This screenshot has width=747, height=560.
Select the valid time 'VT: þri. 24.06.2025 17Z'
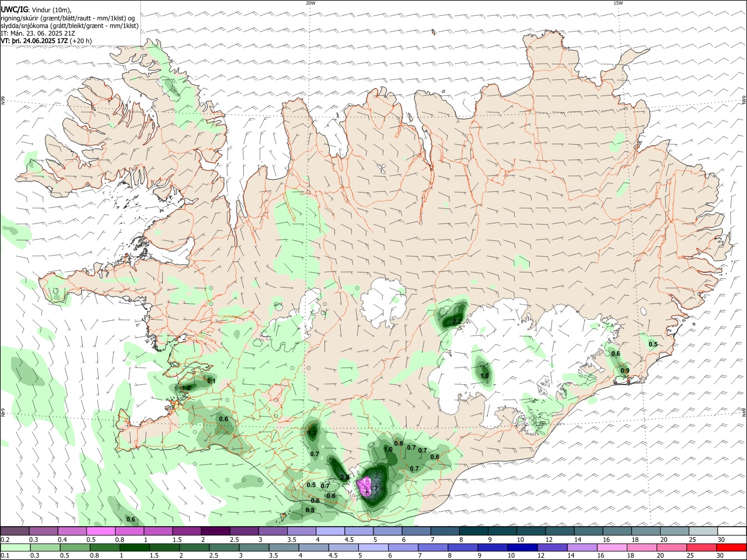(34, 41)
